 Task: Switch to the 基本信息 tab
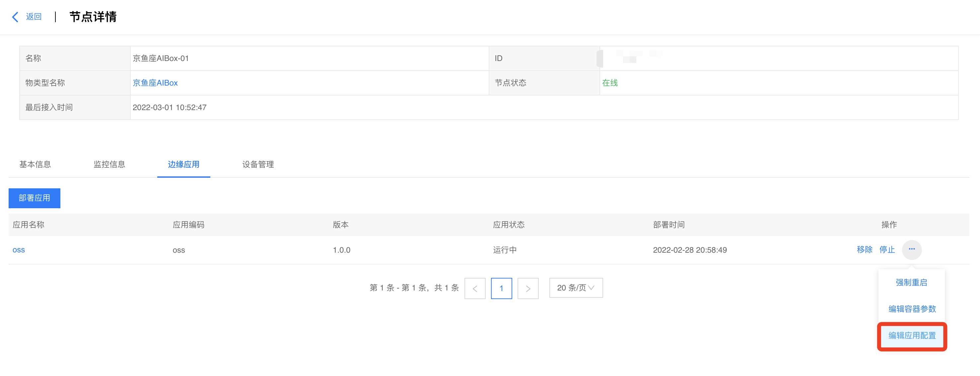click(x=35, y=164)
